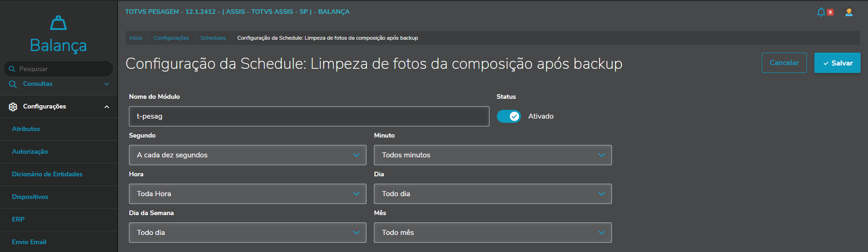Expand the Consultas menu chevron
The height and width of the screenshot is (252, 868).
[x=107, y=84]
